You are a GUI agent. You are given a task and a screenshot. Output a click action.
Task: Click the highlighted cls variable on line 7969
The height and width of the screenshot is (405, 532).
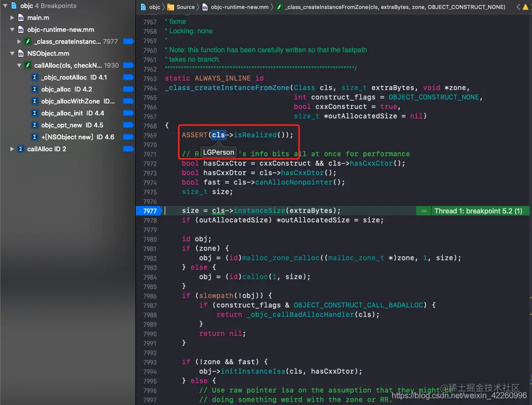point(218,135)
